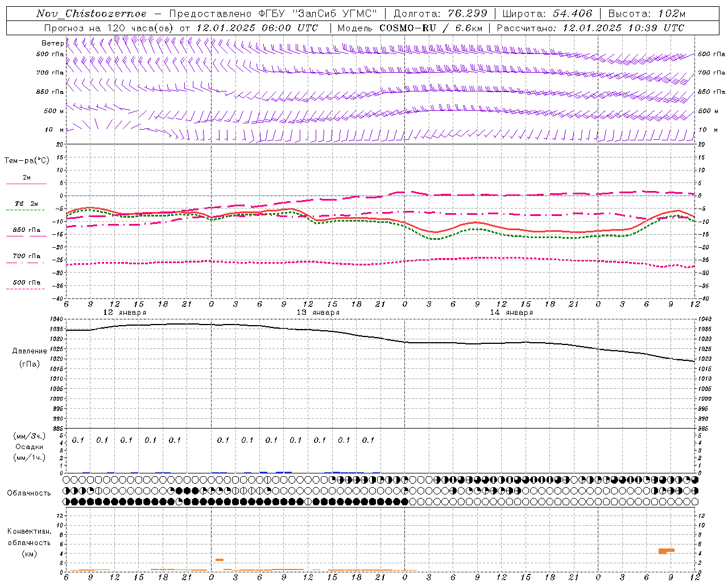Image resolution: width=728 pixels, height=582 pixels.
Task: Select the date label '14 января'
Action: coord(511,313)
